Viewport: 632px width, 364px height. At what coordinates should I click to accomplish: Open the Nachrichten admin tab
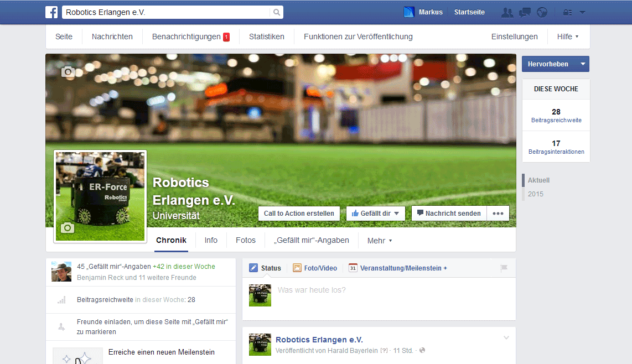(x=112, y=37)
